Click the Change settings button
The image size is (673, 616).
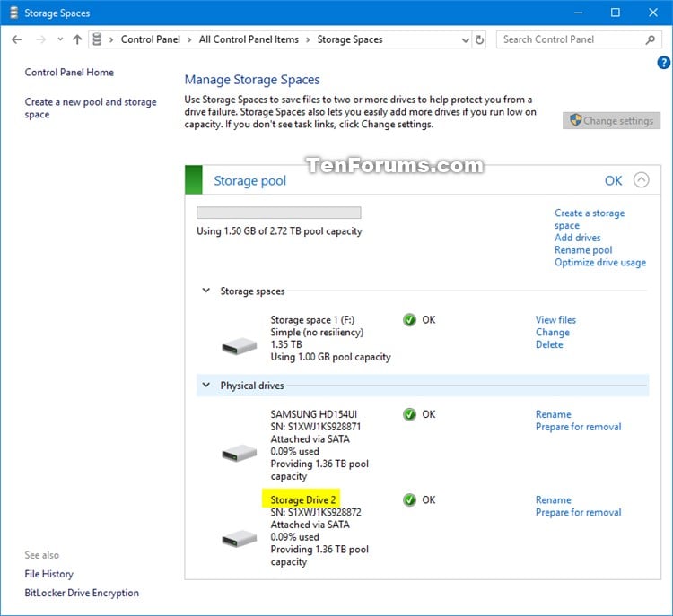coord(611,120)
